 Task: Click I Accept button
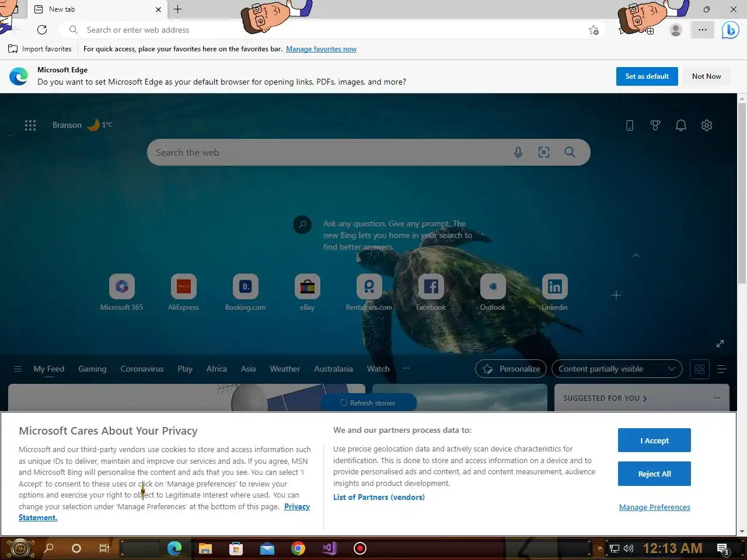[x=654, y=440]
